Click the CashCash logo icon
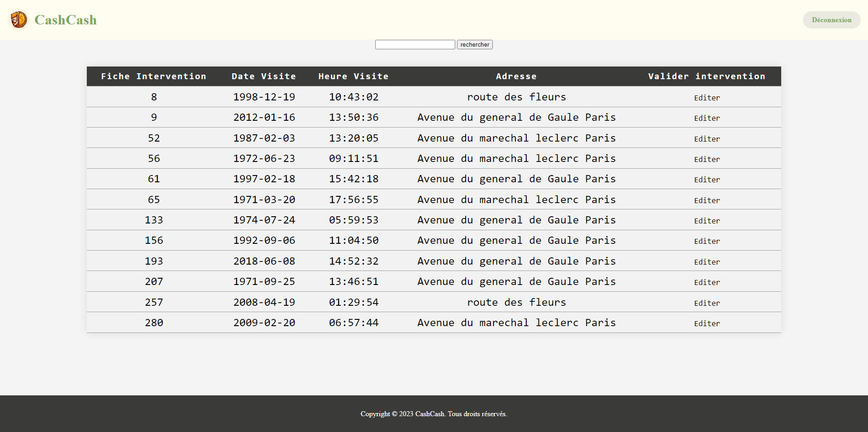Screen dimensions: 868x432 pos(19,20)
